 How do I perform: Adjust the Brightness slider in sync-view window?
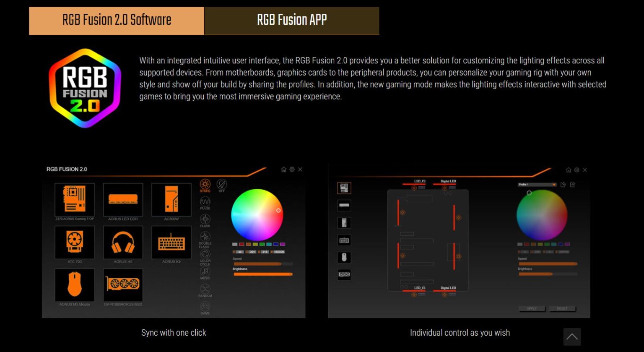tap(263, 274)
